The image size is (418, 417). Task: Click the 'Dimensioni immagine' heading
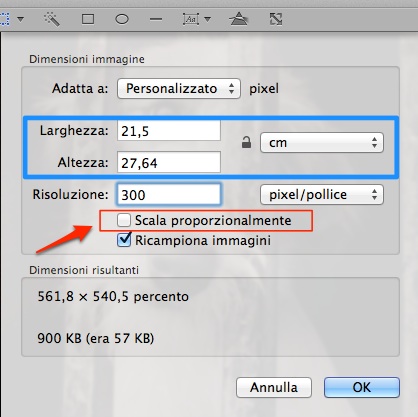point(87,59)
